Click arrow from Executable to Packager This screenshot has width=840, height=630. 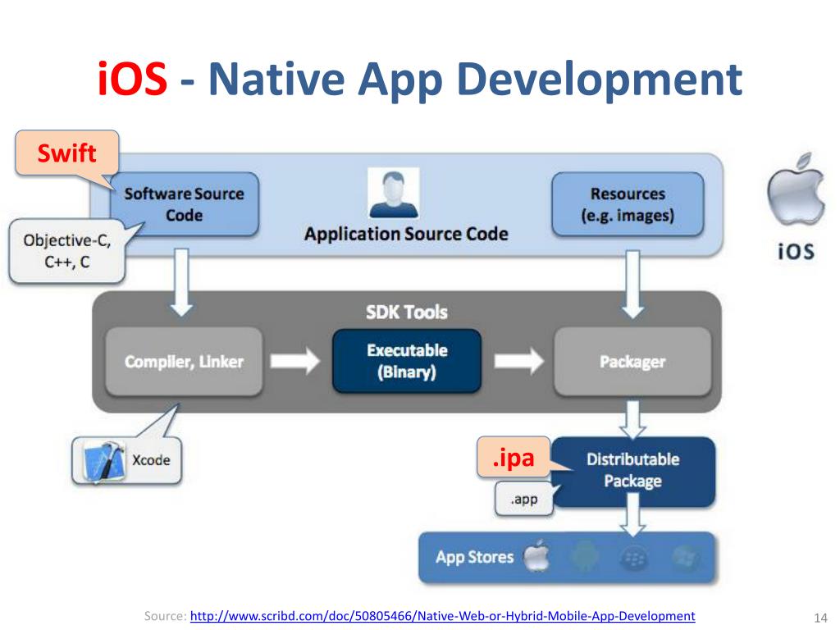(x=518, y=361)
